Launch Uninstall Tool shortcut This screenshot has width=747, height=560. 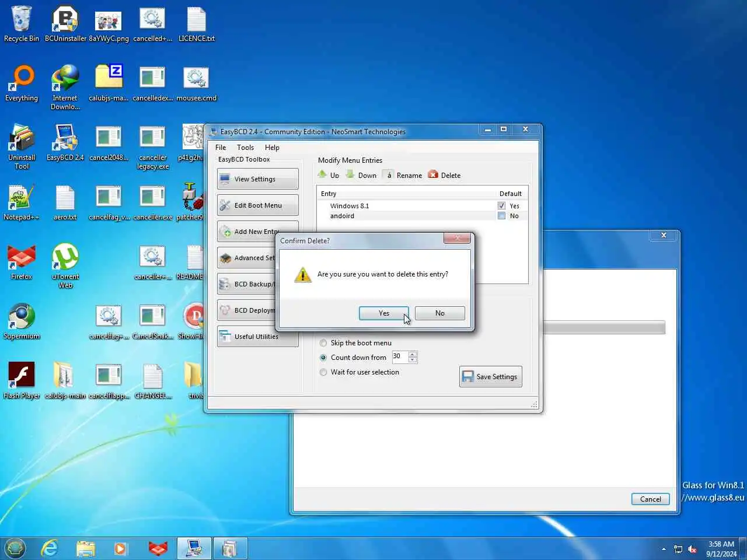coord(22,147)
